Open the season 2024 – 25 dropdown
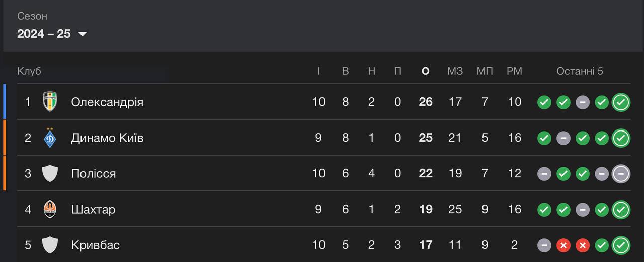 click(52, 34)
